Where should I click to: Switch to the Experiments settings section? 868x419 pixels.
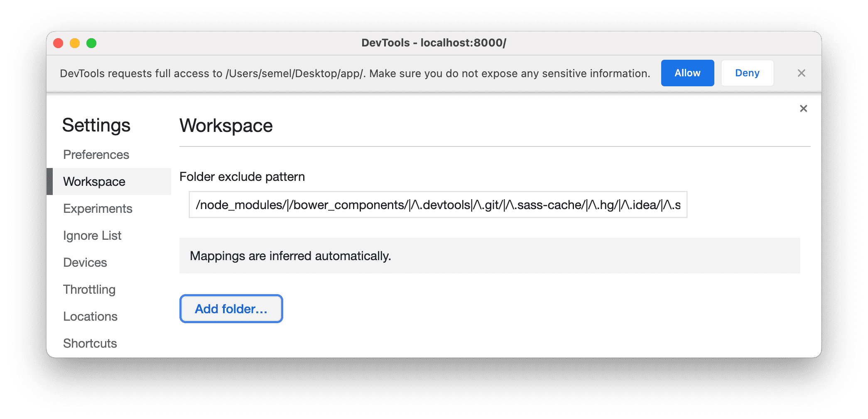[x=98, y=208]
